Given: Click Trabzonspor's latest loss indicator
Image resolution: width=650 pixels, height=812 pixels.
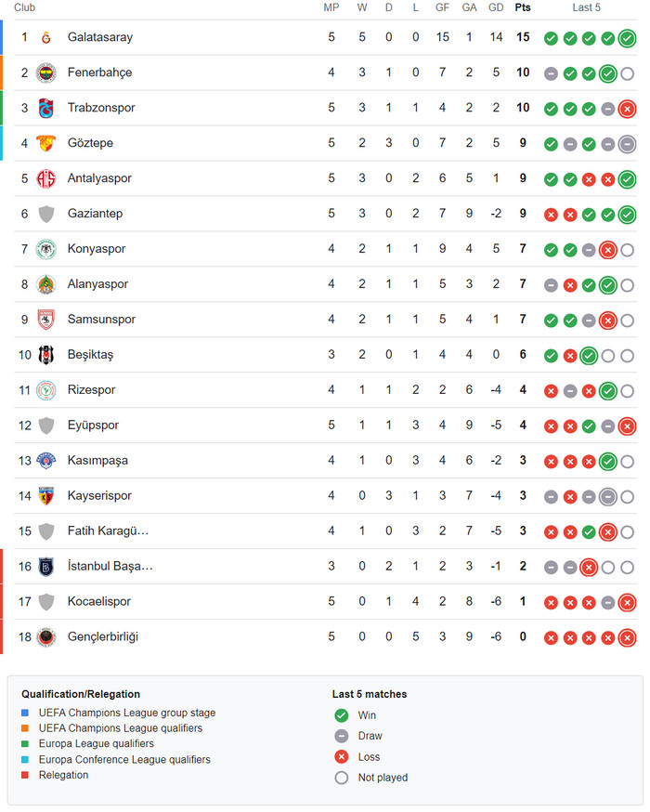Looking at the screenshot, I should (x=627, y=110).
